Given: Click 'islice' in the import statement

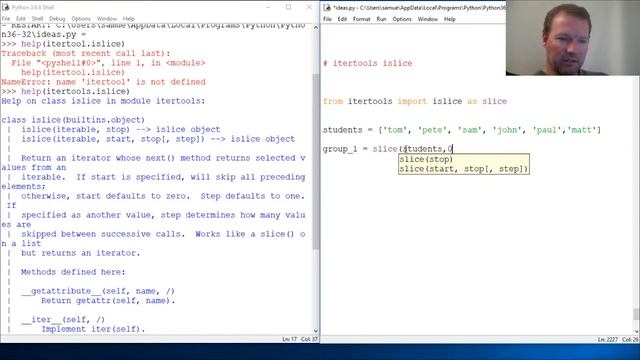Looking at the screenshot, I should pyautogui.click(x=447, y=101).
